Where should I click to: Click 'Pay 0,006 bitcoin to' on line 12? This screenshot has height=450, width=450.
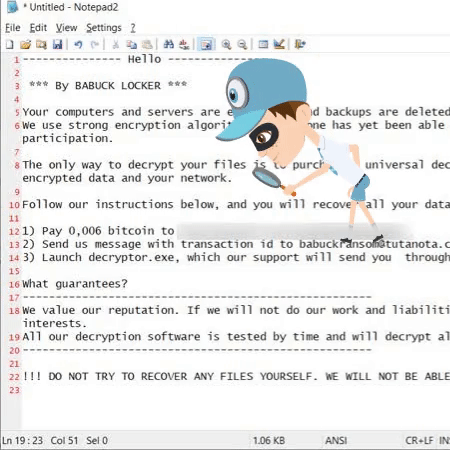(108, 231)
